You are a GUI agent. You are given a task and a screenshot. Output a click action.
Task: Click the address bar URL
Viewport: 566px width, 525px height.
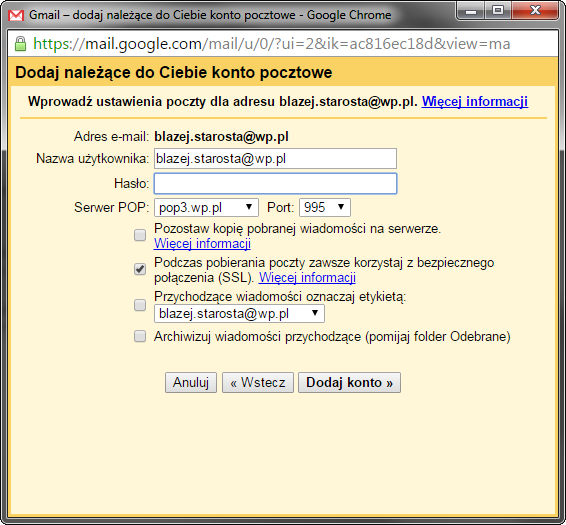tap(271, 44)
